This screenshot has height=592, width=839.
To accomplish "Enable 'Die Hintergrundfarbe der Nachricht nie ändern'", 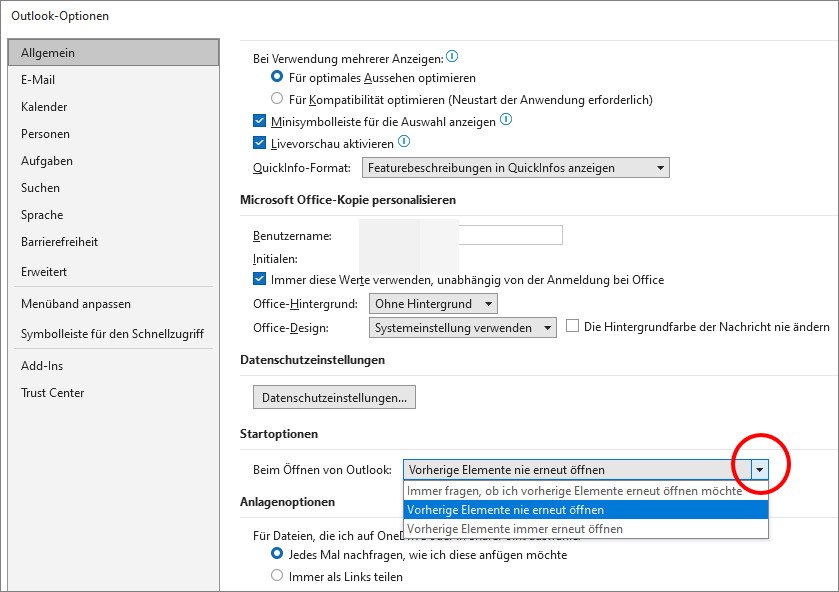I will [573, 326].
